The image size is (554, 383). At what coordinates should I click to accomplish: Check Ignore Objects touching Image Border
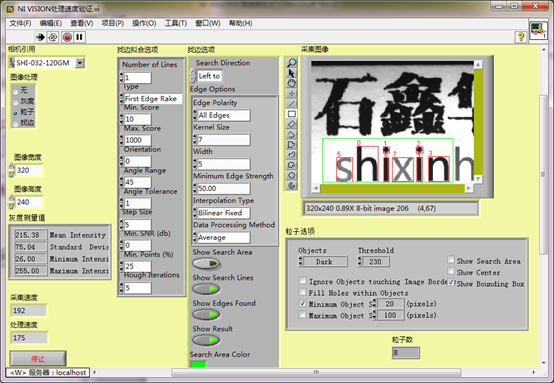pyautogui.click(x=302, y=281)
